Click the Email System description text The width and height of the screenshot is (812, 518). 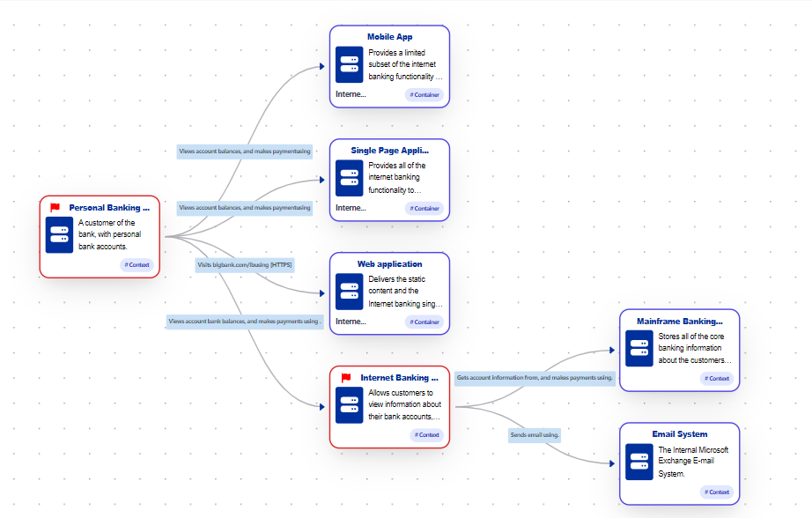693,462
